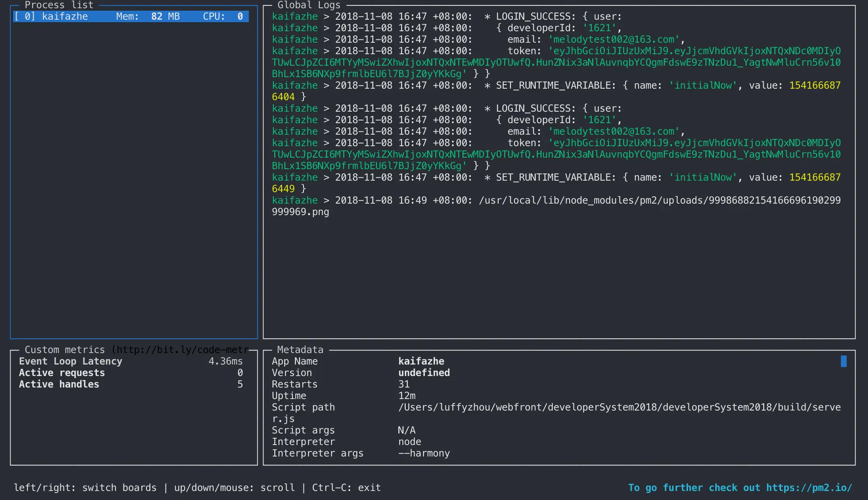Click the first LOGIN_SUCCESS log line
868x500 pixels.
[x=447, y=16]
